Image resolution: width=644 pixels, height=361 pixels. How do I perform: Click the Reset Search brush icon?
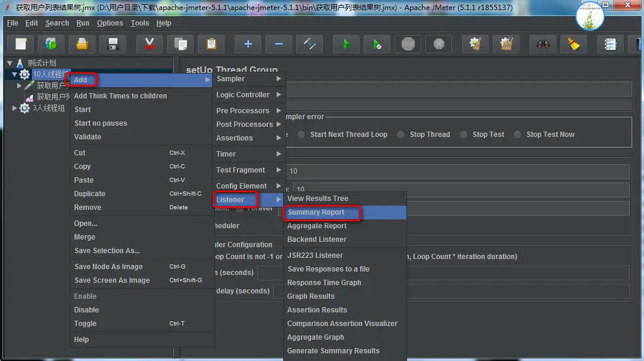coord(573,44)
